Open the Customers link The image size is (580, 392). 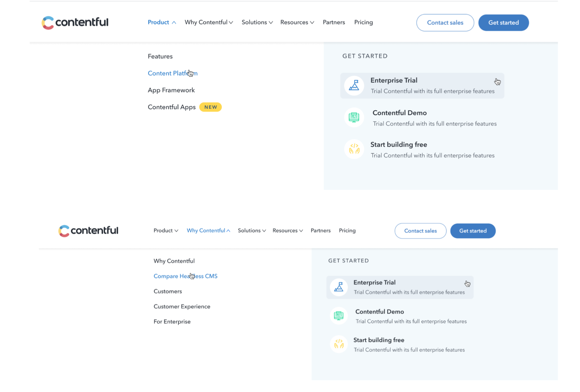click(x=168, y=291)
